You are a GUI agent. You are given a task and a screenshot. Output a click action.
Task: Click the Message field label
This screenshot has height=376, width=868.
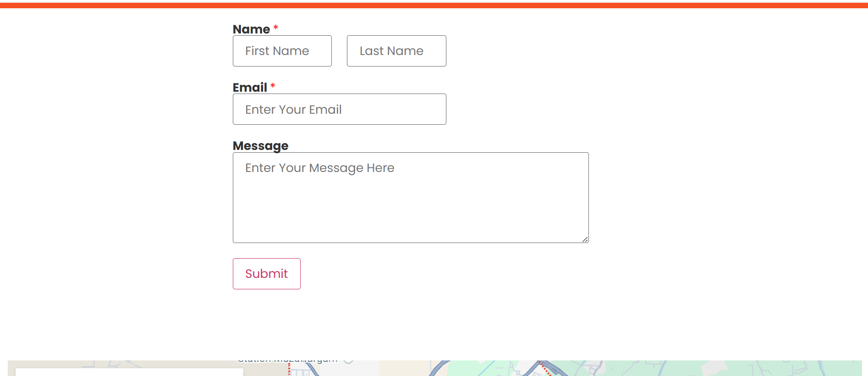pyautogui.click(x=261, y=146)
